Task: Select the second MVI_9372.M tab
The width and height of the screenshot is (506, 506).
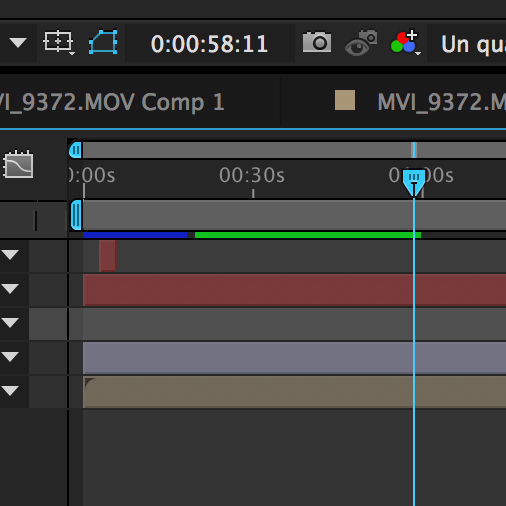Action: coord(441,102)
